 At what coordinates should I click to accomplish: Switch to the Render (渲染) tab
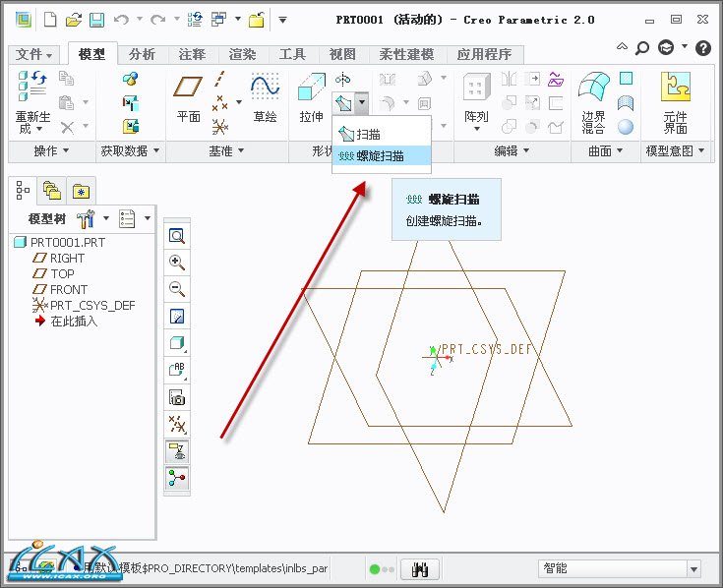click(x=242, y=54)
